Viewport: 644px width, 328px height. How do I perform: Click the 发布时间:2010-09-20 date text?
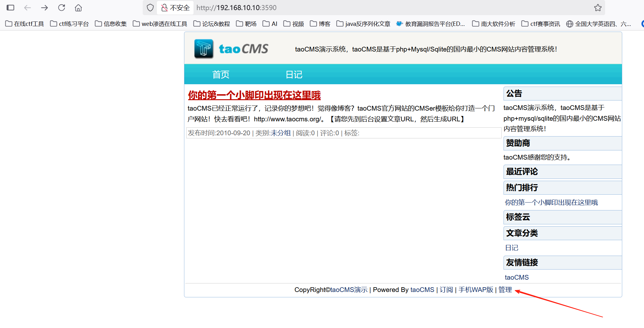pyautogui.click(x=219, y=133)
